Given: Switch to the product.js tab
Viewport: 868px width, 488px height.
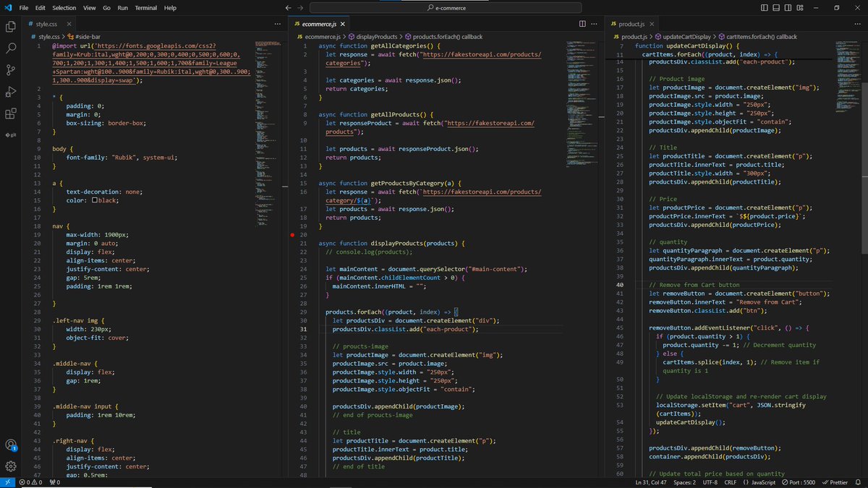Looking at the screenshot, I should tap(630, 24).
